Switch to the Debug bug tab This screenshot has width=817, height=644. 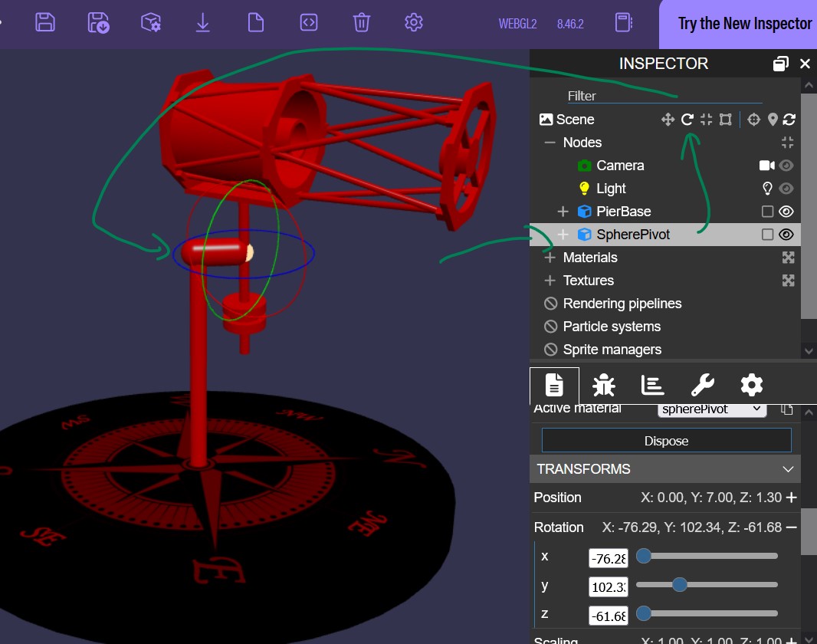[603, 385]
